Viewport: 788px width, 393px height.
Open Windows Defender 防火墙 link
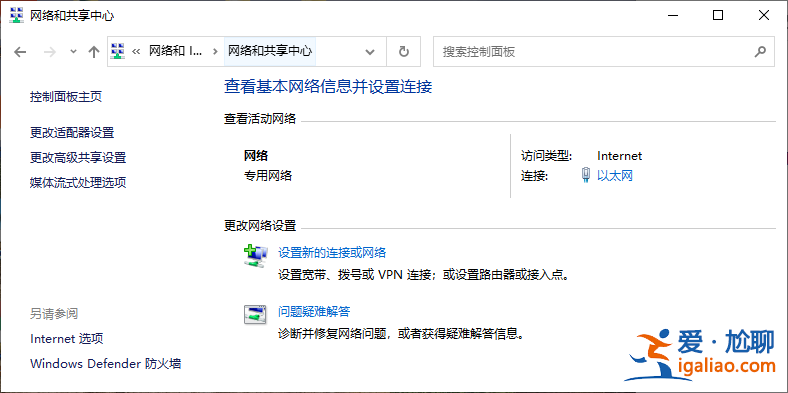pos(106,363)
